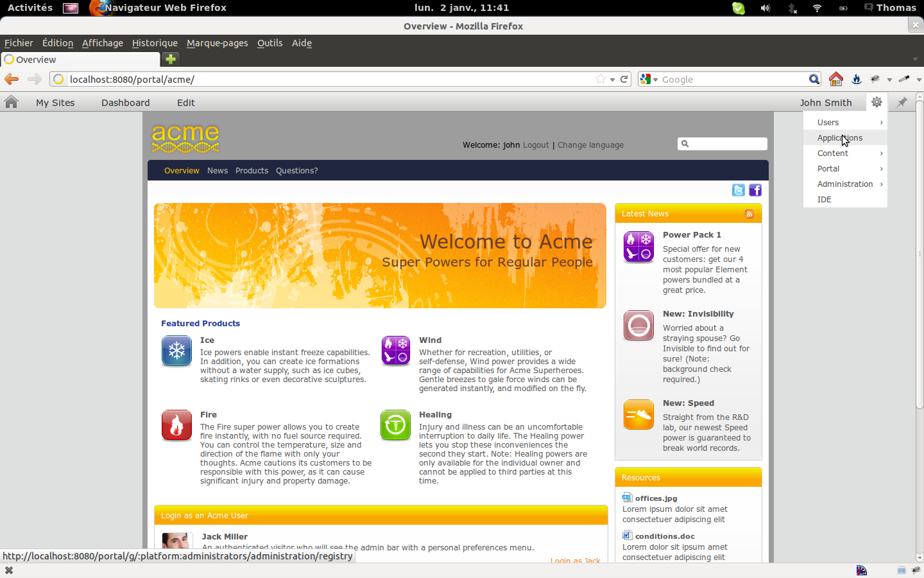Click the Logout link
Image resolution: width=924 pixels, height=578 pixels.
pos(536,145)
